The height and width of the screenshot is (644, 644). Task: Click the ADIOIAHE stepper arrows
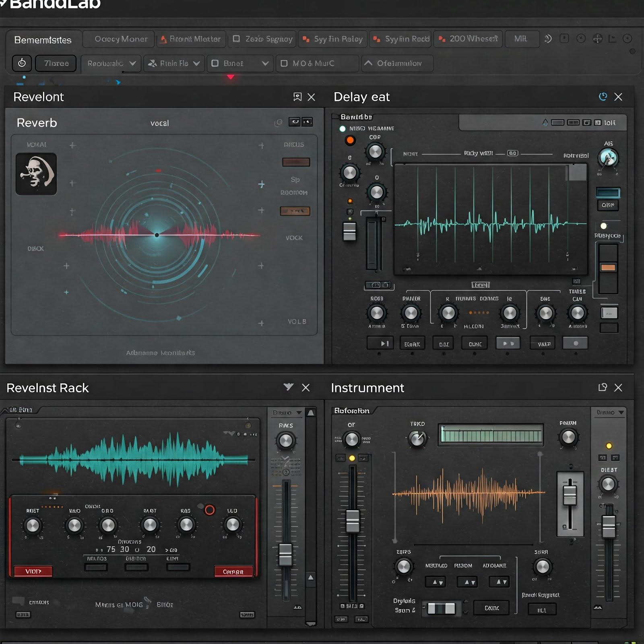pyautogui.click(x=499, y=582)
